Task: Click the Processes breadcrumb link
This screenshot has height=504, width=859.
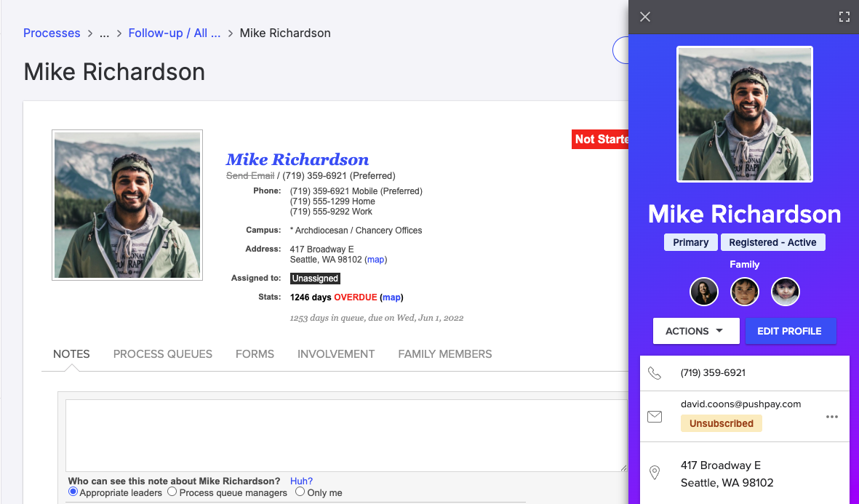Action: (x=52, y=33)
